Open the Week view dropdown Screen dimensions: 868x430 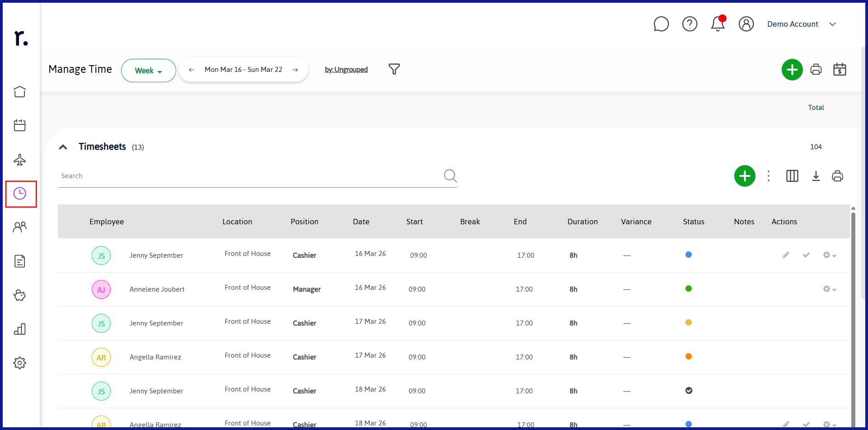pyautogui.click(x=148, y=71)
